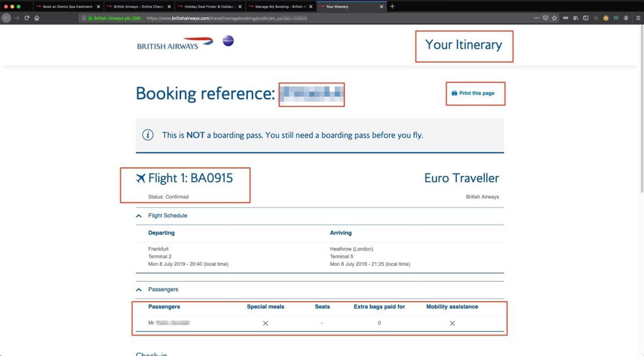
Task: Click Print this page
Action: pyautogui.click(x=475, y=93)
